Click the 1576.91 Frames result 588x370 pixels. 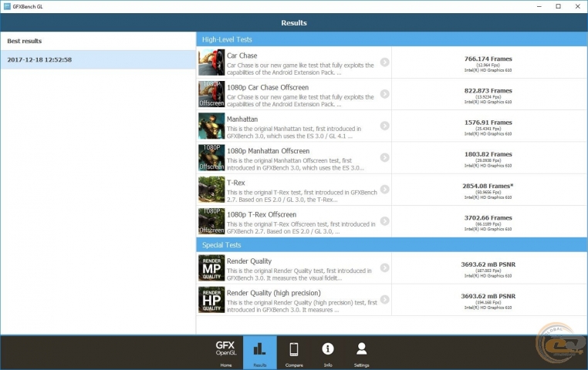[488, 123]
